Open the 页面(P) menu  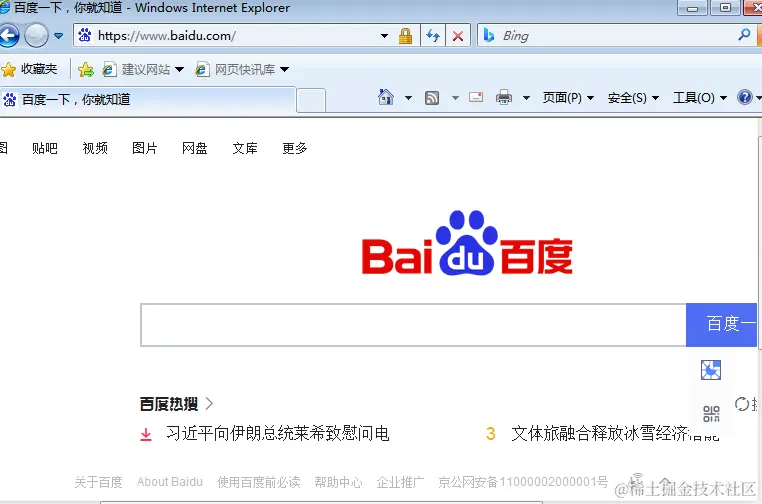click(x=568, y=98)
